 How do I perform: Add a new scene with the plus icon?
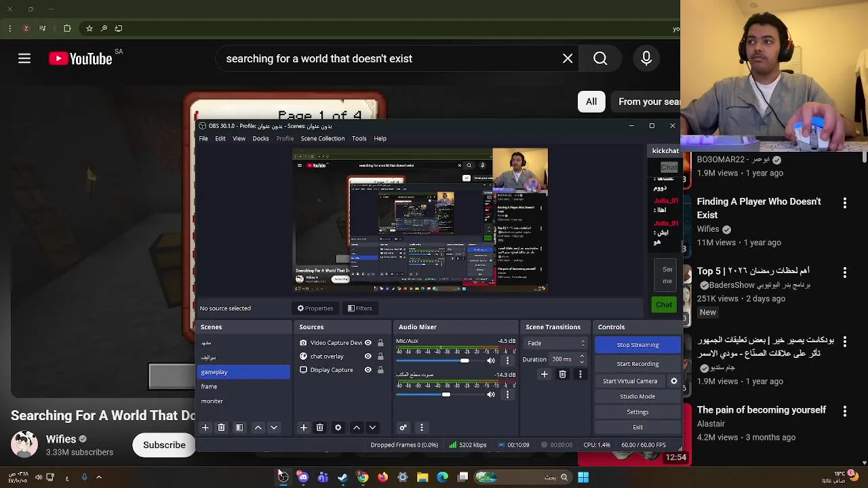[205, 428]
